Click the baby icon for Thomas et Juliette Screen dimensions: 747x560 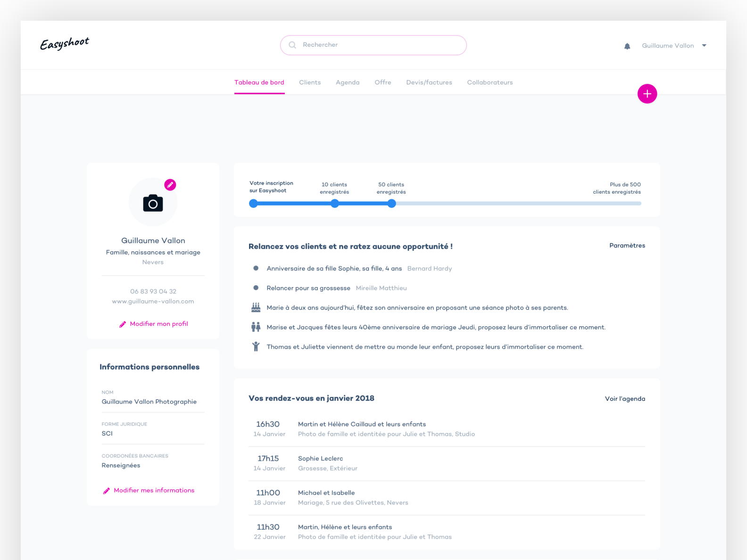point(256,346)
